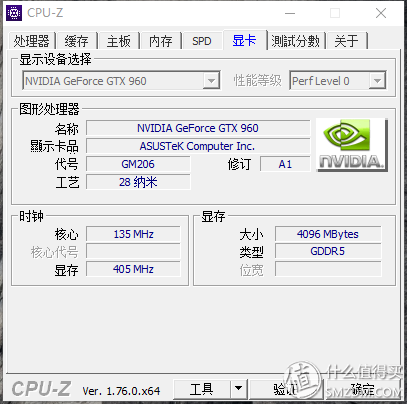Viewport: 407px width, 404px height.
Task: Open the 主板 tab
Action: click(119, 41)
